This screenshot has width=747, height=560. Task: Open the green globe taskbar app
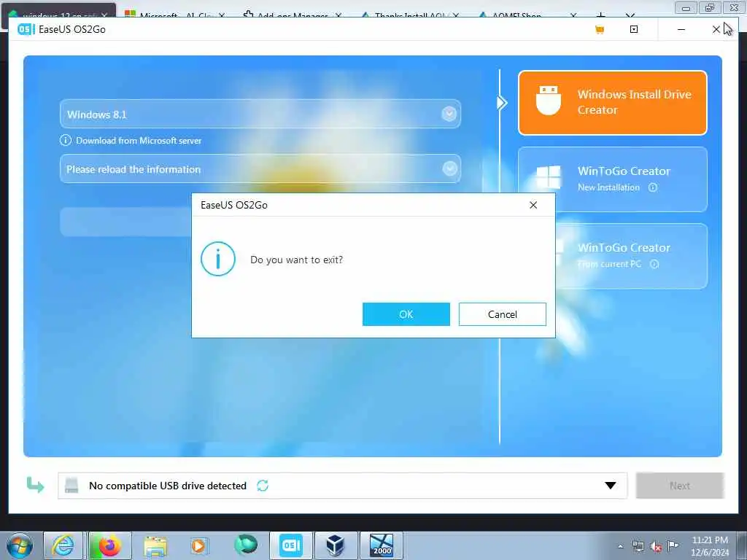point(245,545)
